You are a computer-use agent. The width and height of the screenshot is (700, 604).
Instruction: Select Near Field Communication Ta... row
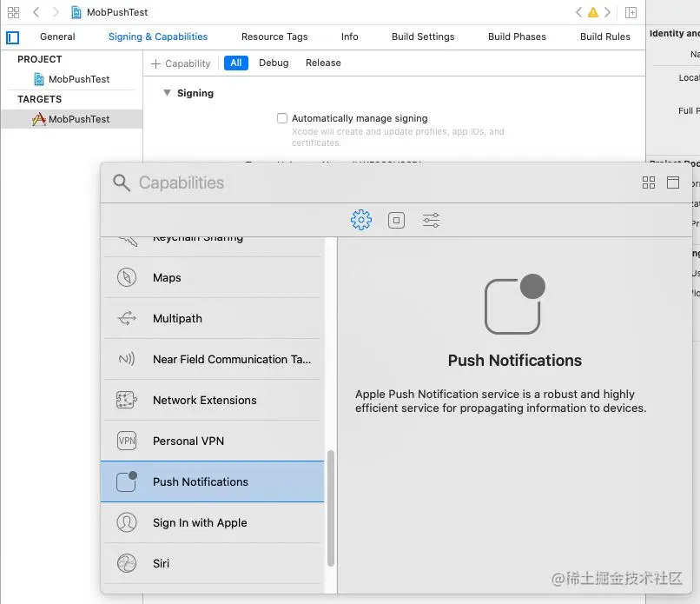[213, 359]
